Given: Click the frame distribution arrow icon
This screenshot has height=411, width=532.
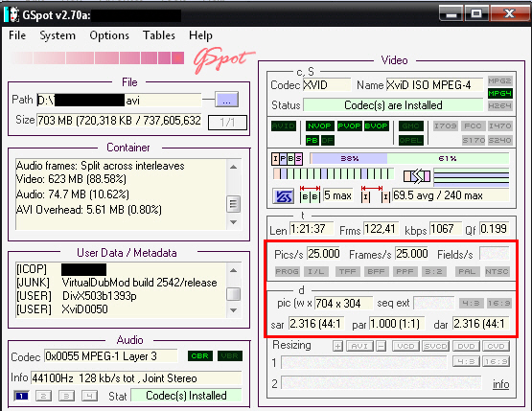Looking at the screenshot, I should tap(417, 176).
